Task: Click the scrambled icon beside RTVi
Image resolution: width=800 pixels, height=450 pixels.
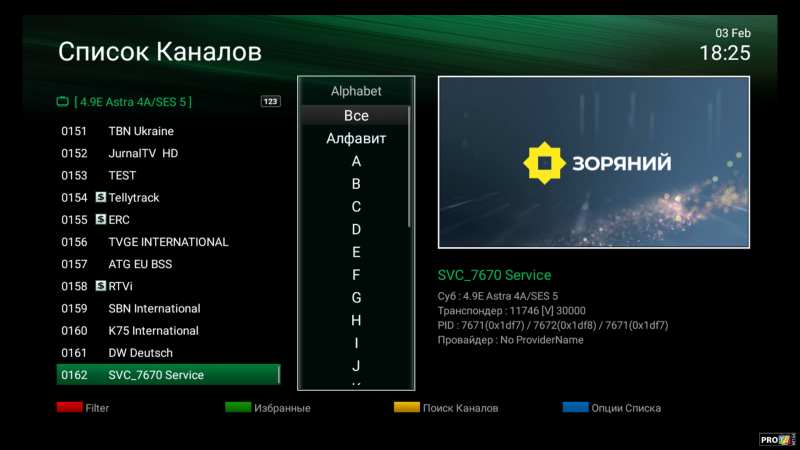Action: [101, 286]
